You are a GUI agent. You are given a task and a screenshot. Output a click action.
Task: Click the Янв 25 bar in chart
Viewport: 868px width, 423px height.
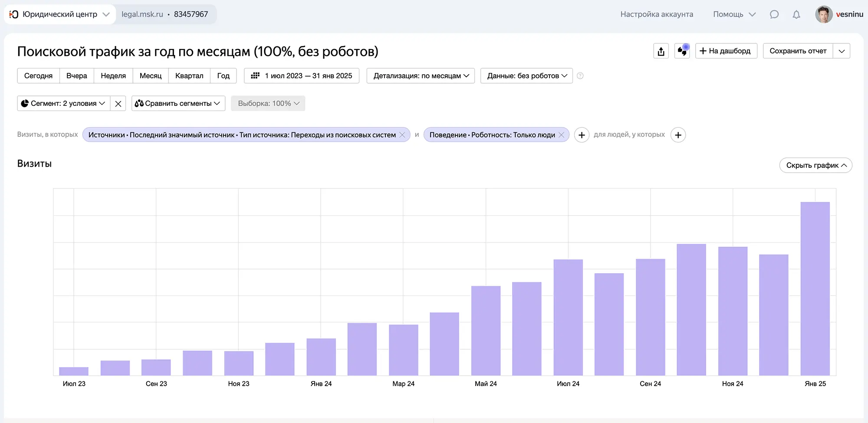click(815, 289)
